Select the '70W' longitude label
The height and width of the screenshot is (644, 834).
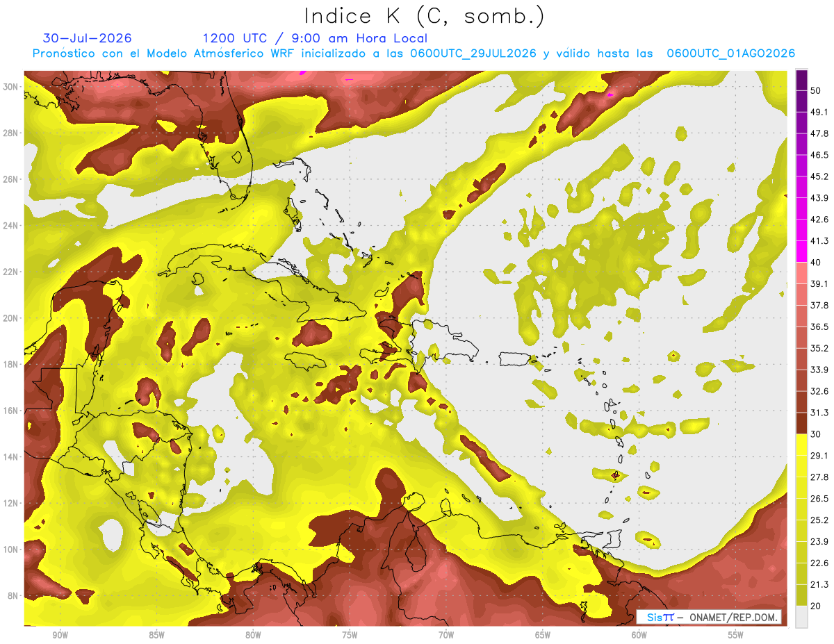(x=446, y=635)
